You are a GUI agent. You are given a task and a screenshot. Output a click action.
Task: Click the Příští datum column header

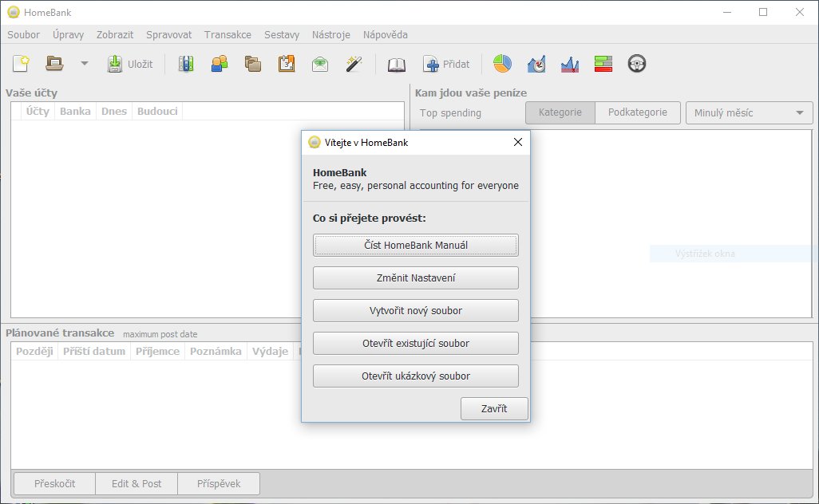[94, 351]
